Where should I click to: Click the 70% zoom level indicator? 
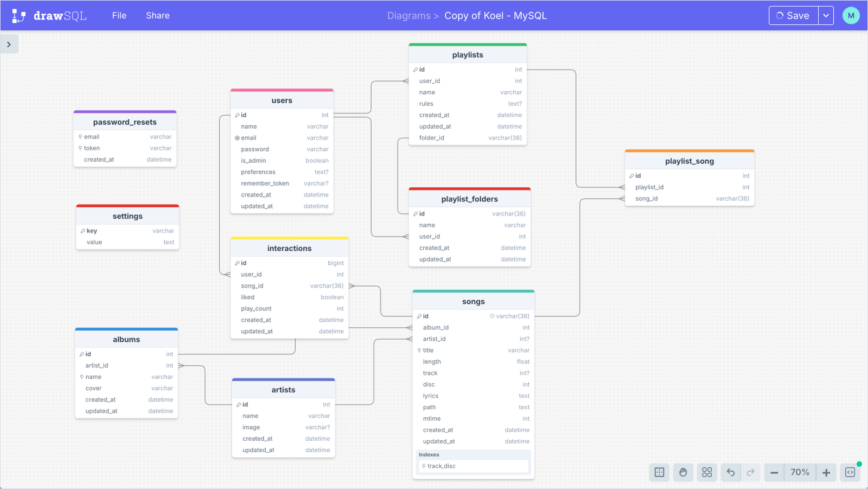click(800, 472)
